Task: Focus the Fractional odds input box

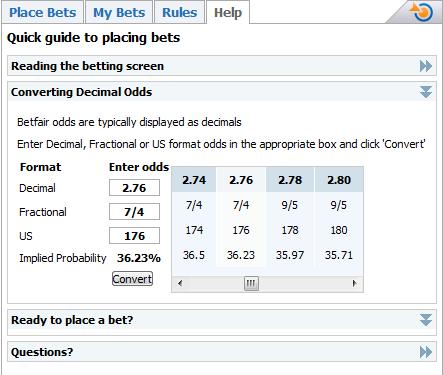Action: tap(134, 212)
